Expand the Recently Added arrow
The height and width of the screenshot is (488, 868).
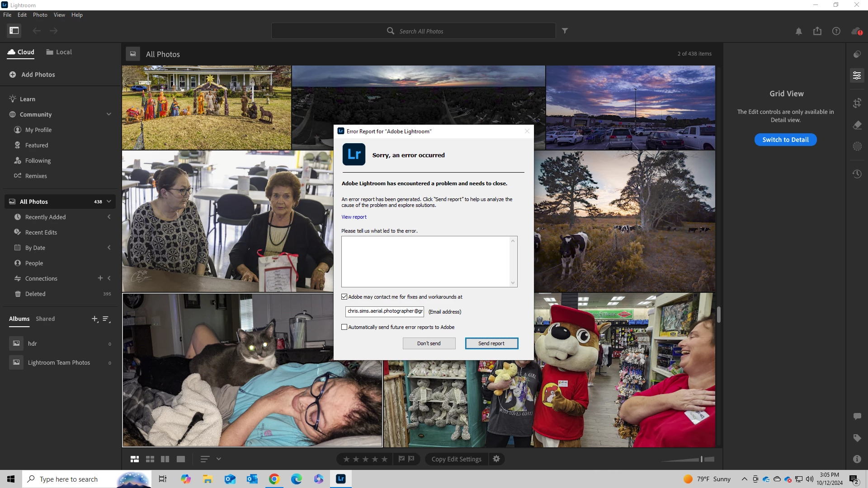pos(109,217)
